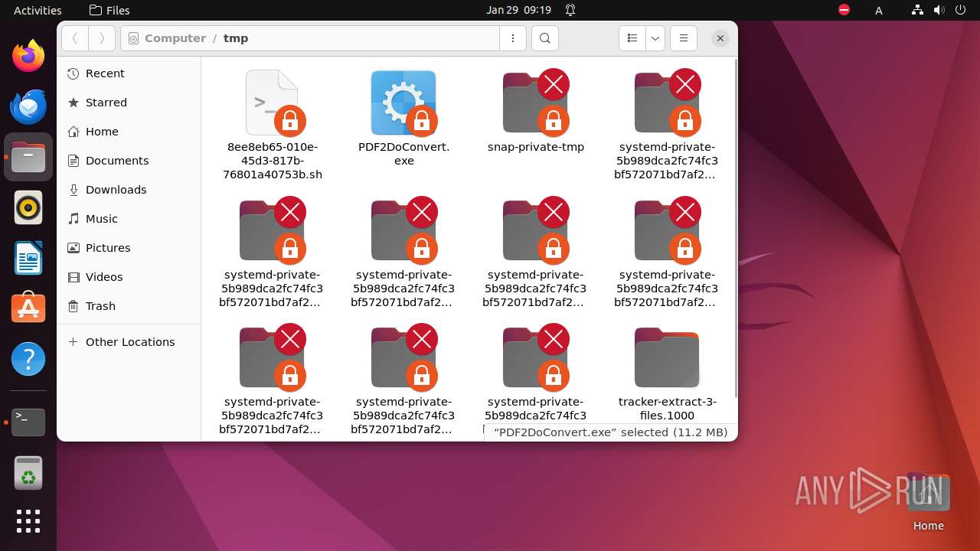
Task: Open Trash in the sidebar
Action: 129,306
